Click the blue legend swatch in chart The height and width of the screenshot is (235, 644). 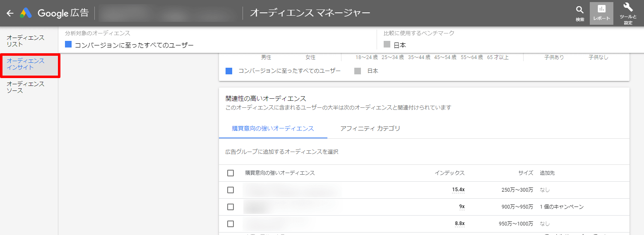[x=229, y=71]
